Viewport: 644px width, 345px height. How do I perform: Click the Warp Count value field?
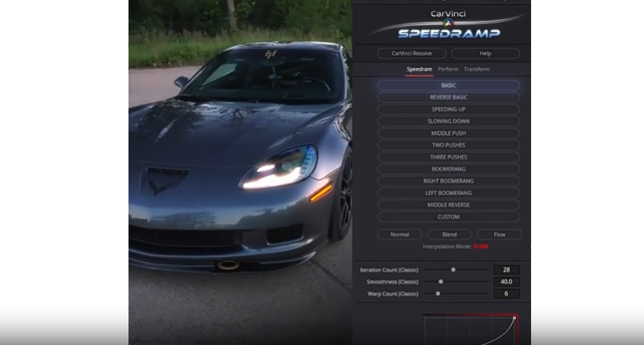click(506, 294)
